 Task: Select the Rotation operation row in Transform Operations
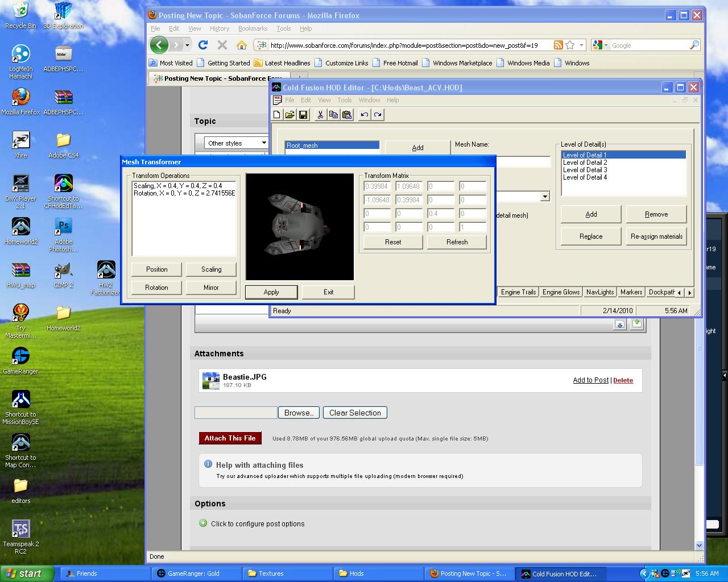(x=184, y=193)
